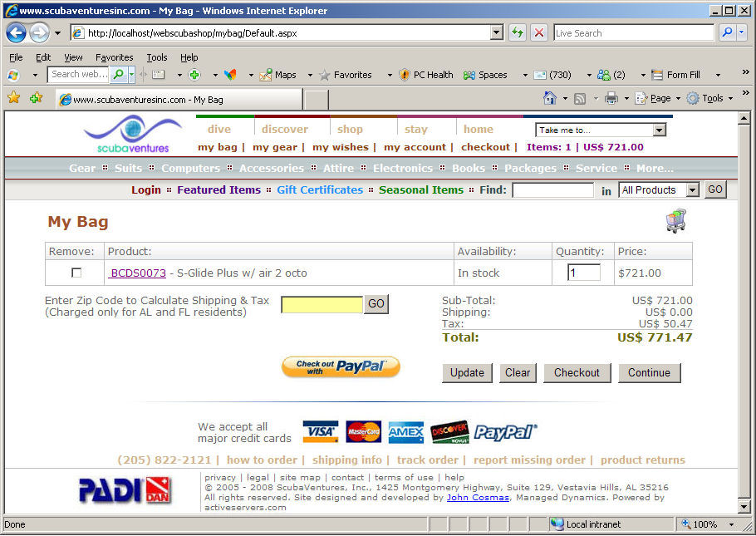Open the mail icon showing (730)
The image size is (756, 536).
(552, 75)
